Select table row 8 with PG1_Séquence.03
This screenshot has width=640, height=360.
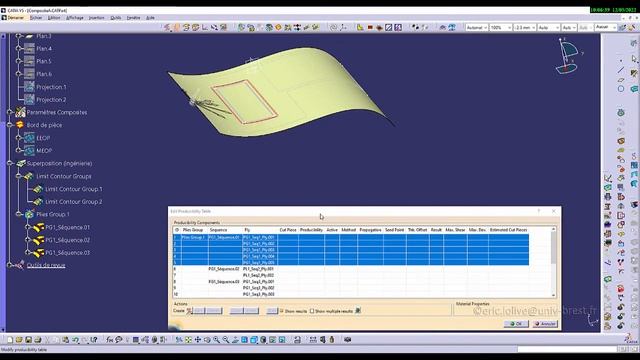(351, 282)
